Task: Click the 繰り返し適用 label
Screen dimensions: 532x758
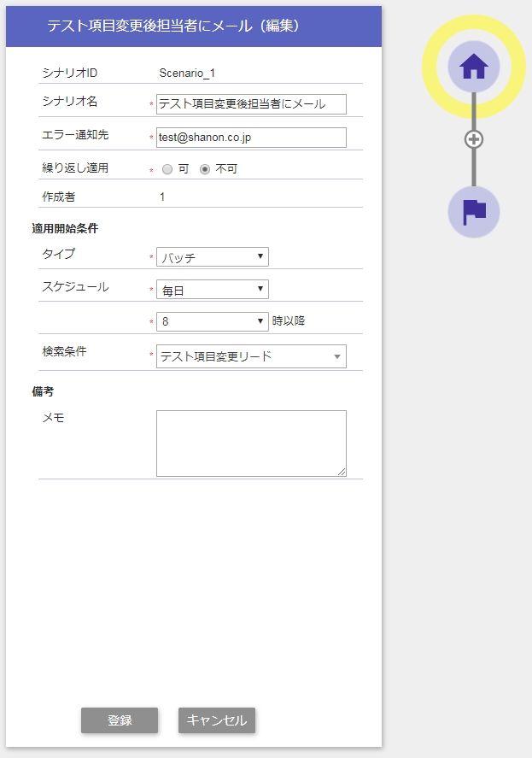Action: [x=75, y=168]
